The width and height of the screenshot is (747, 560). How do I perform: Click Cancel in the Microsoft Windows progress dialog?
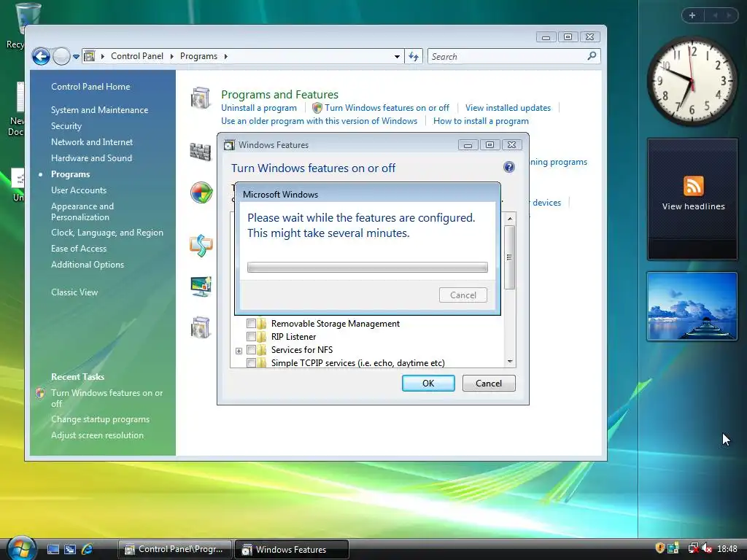pyautogui.click(x=463, y=295)
